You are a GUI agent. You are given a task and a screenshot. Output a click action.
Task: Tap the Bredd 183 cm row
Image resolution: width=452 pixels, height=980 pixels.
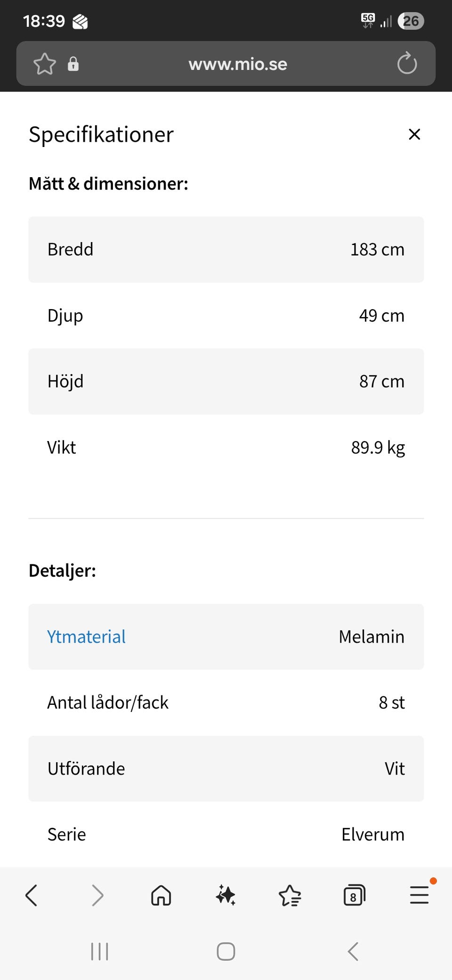click(226, 249)
